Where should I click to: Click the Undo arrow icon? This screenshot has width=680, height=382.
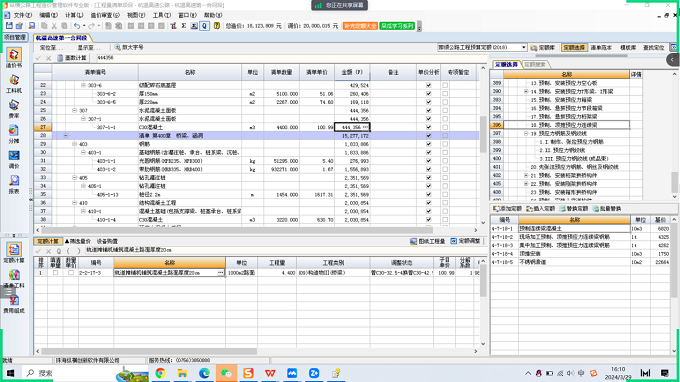pos(76,26)
